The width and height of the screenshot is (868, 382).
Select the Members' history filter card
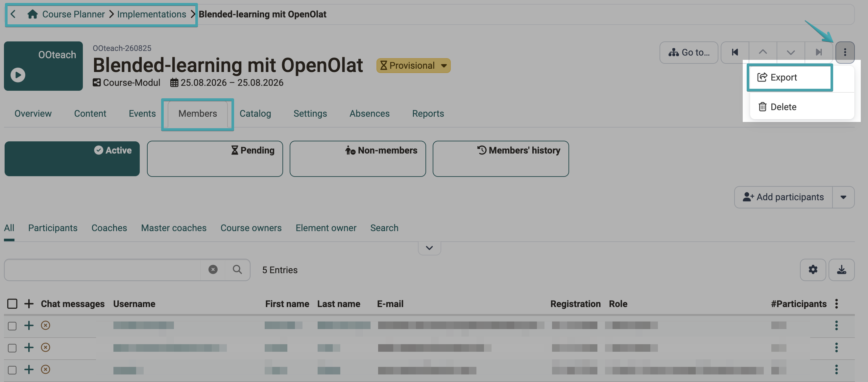(x=501, y=159)
